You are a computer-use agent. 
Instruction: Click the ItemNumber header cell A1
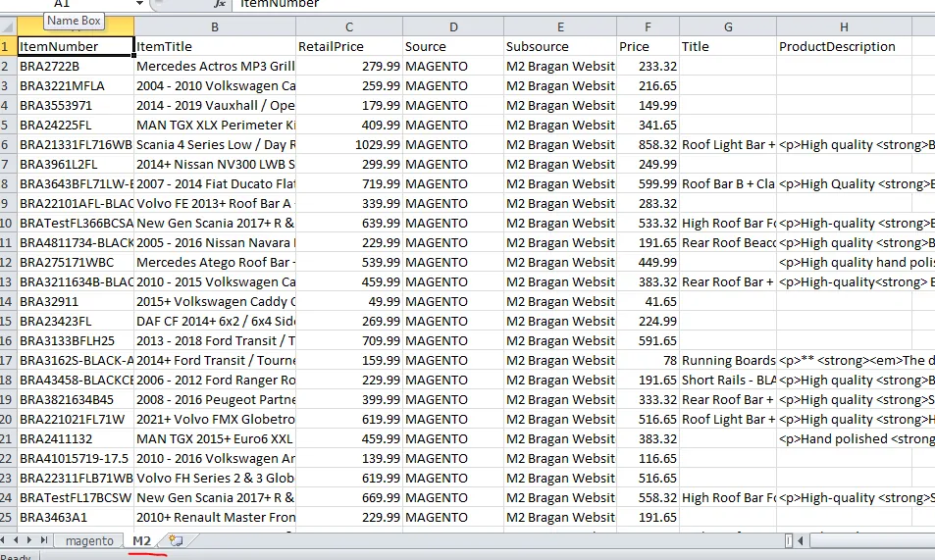[x=76, y=46]
